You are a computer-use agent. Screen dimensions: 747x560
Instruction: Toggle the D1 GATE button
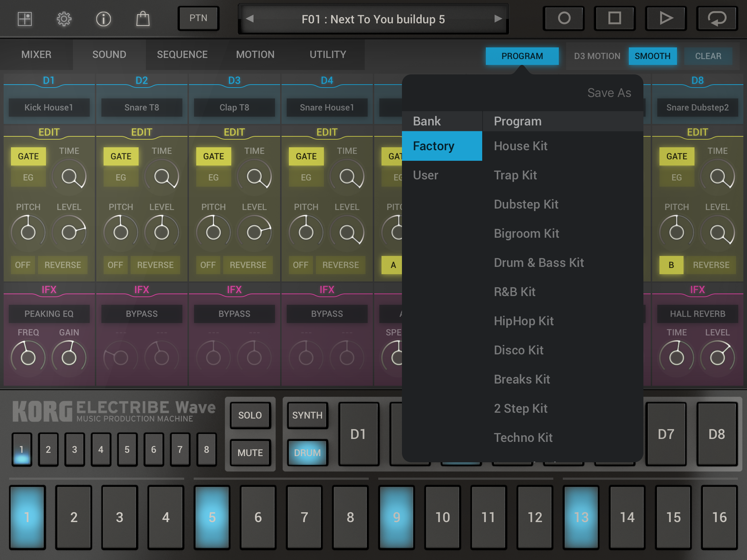coord(28,156)
